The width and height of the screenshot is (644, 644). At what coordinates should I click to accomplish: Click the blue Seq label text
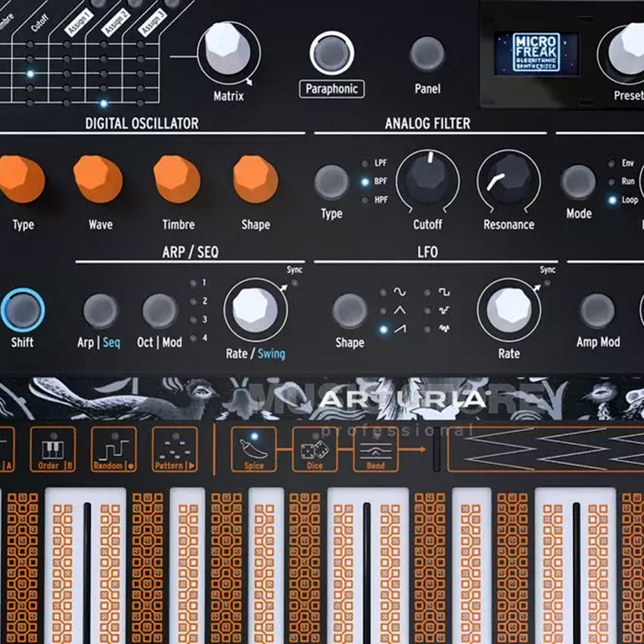click(x=111, y=342)
